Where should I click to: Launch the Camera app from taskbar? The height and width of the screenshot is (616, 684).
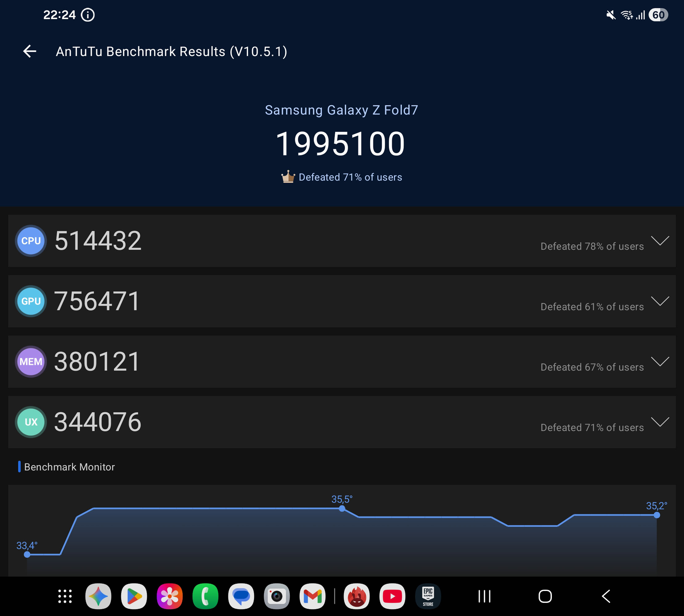click(x=277, y=596)
